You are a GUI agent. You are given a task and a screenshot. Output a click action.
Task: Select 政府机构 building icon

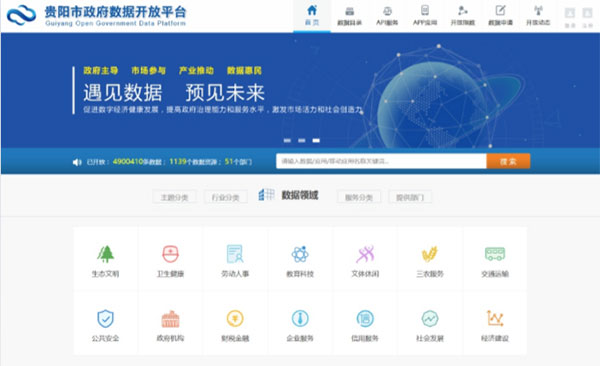pos(170,319)
